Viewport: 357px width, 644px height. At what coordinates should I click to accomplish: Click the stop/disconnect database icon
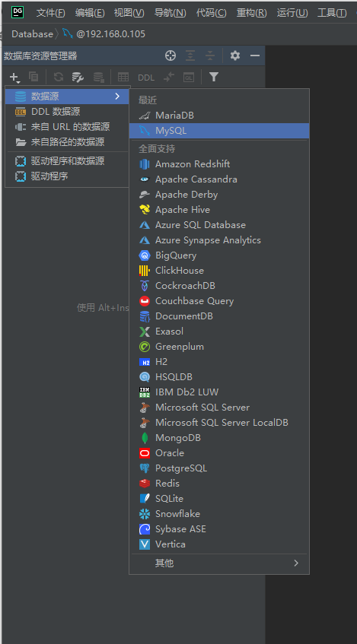pos(98,77)
